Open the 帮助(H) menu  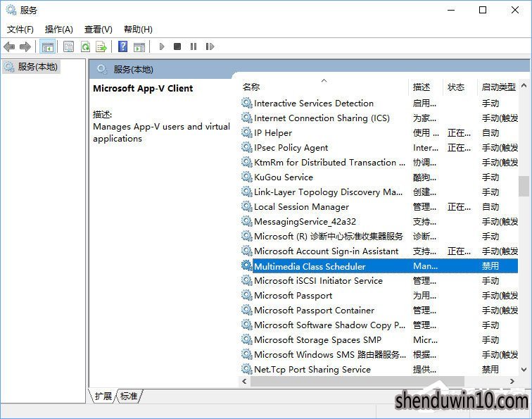pyautogui.click(x=138, y=30)
